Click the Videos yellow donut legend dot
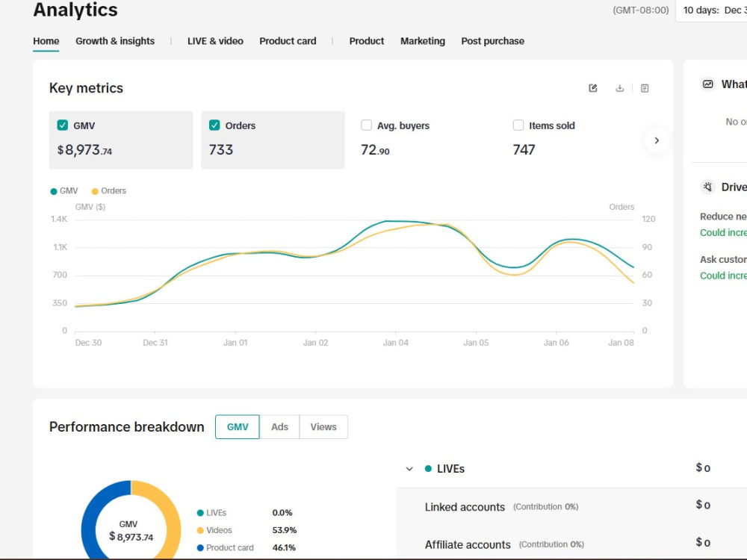This screenshot has width=747, height=560. pos(200,530)
